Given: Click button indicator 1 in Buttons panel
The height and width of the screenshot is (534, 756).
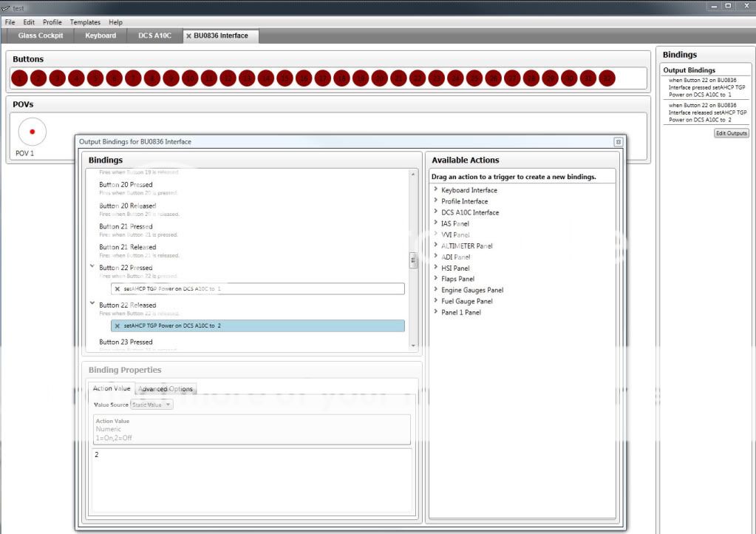Looking at the screenshot, I should click(x=20, y=78).
